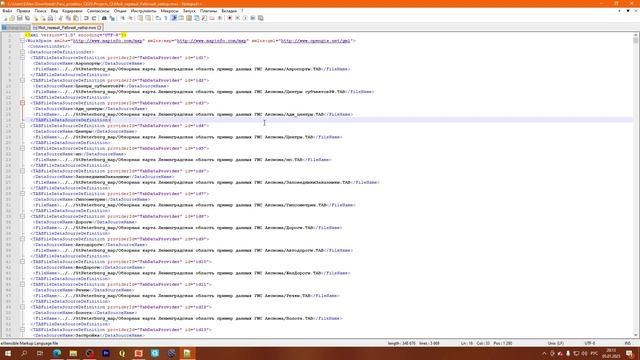This screenshot has height=360, width=640.
Task: Click the Save All toolbar icon
Action: (27, 18)
